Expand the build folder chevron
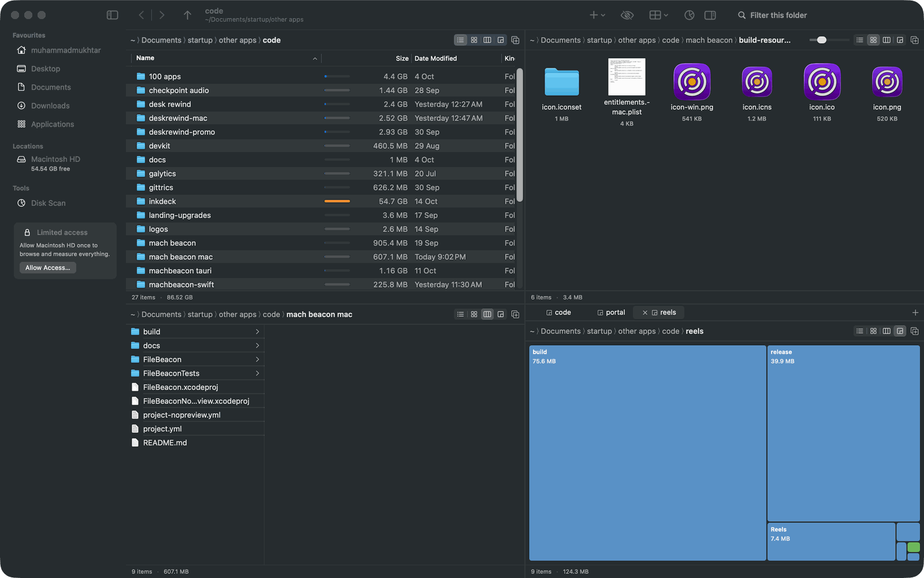Image resolution: width=924 pixels, height=578 pixels. [258, 332]
